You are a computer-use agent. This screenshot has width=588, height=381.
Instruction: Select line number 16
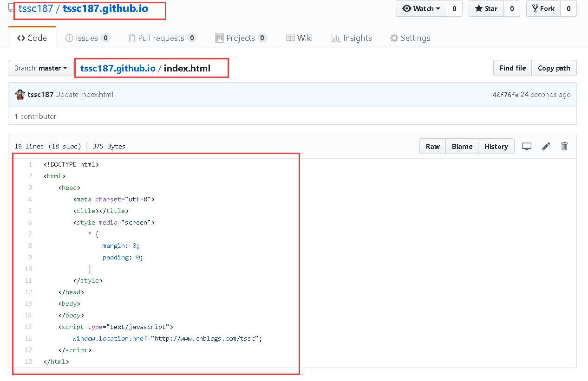tap(28, 338)
